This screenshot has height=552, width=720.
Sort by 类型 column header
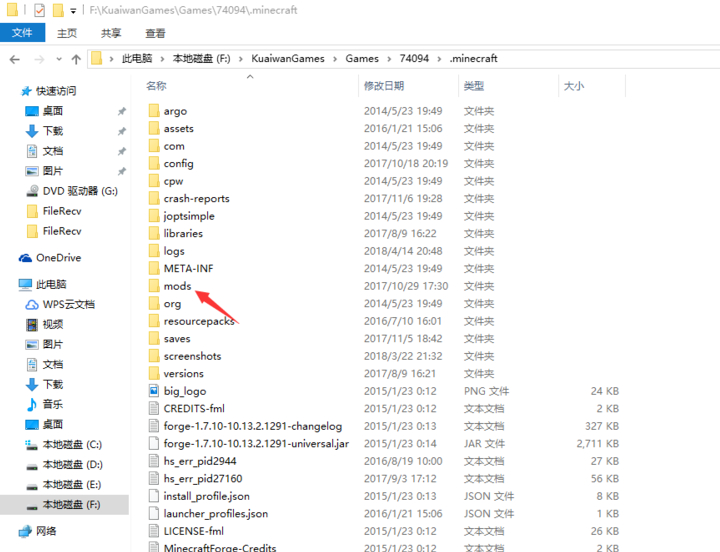pyautogui.click(x=474, y=86)
